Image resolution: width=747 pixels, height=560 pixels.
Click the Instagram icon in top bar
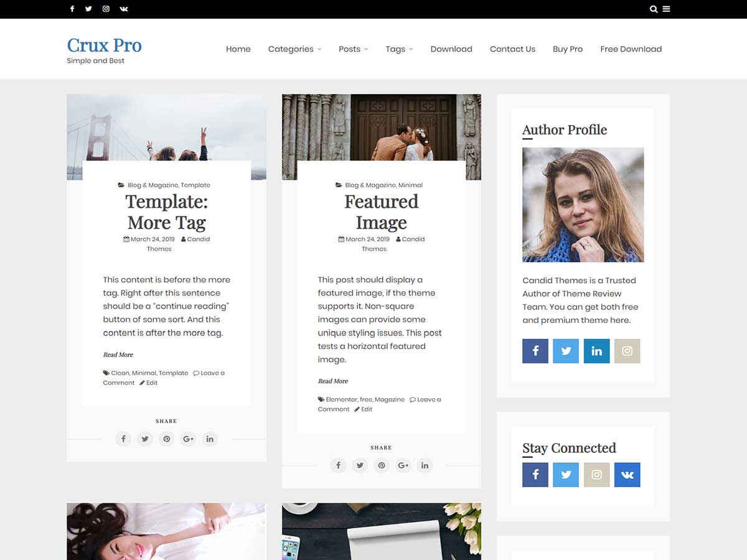click(x=106, y=9)
